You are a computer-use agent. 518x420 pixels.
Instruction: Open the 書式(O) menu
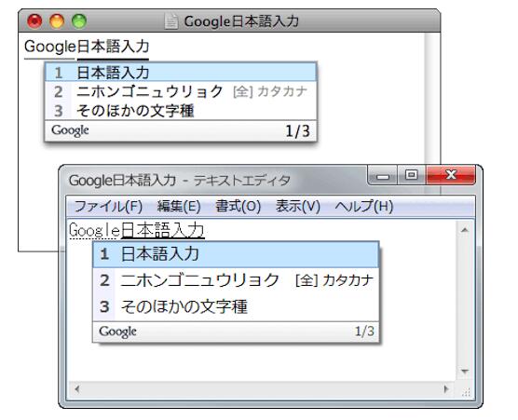tap(238, 207)
